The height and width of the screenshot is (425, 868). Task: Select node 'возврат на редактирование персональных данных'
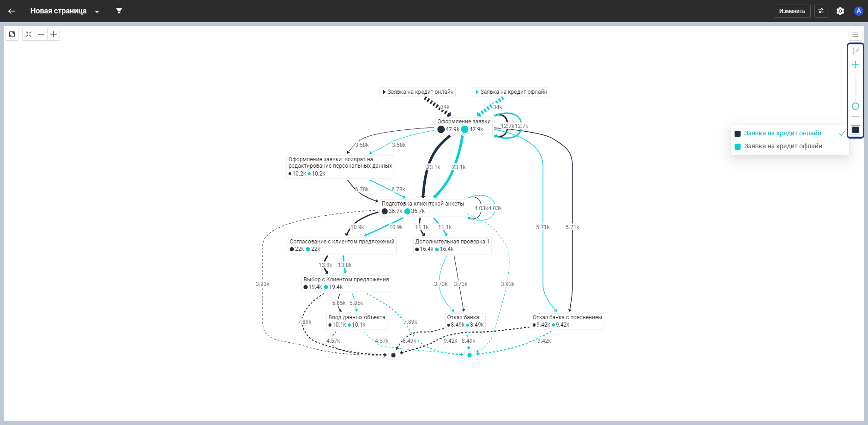(x=340, y=166)
